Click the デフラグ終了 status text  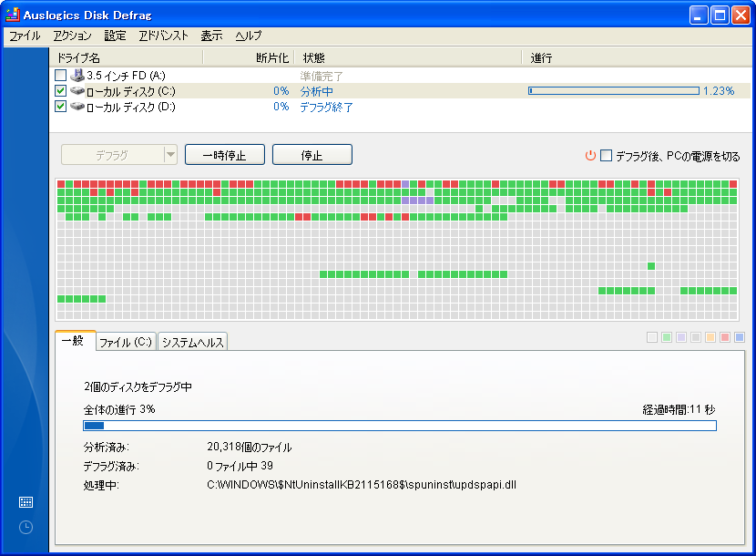326,107
